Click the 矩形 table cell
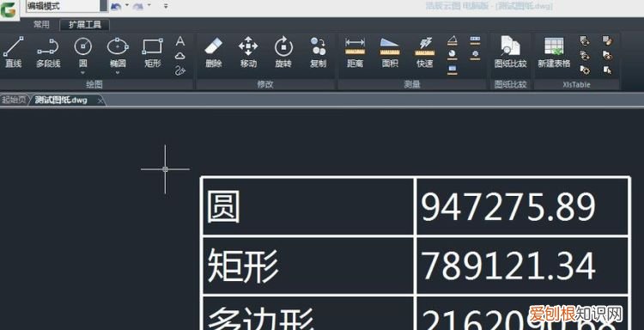Image resolution: width=644 pixels, height=330 pixels. 307,266
